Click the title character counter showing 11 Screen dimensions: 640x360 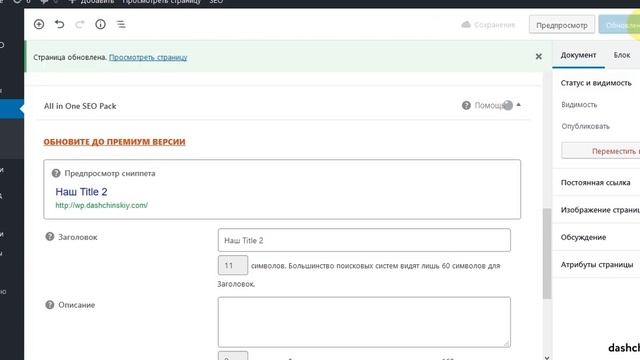click(233, 265)
